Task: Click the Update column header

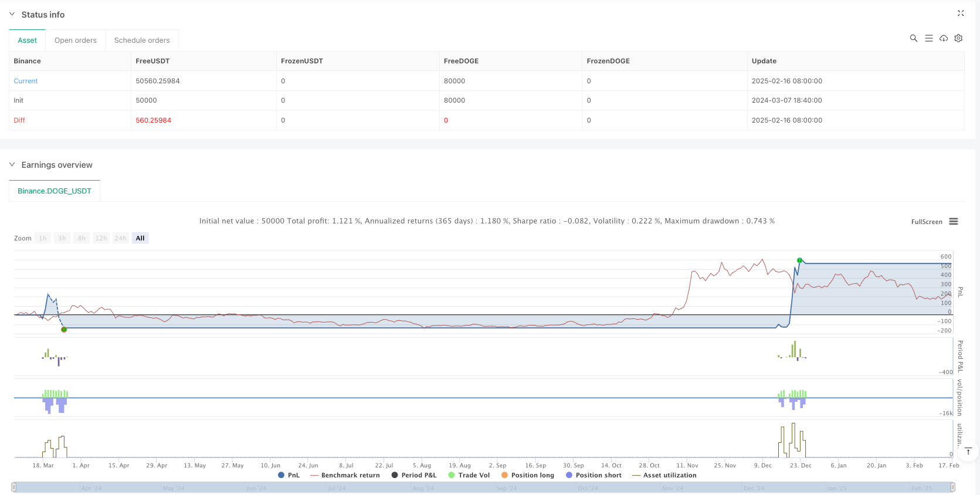Action: coord(764,61)
